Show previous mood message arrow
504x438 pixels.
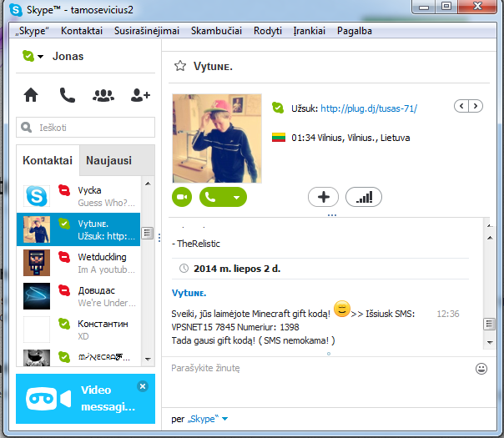(x=461, y=106)
